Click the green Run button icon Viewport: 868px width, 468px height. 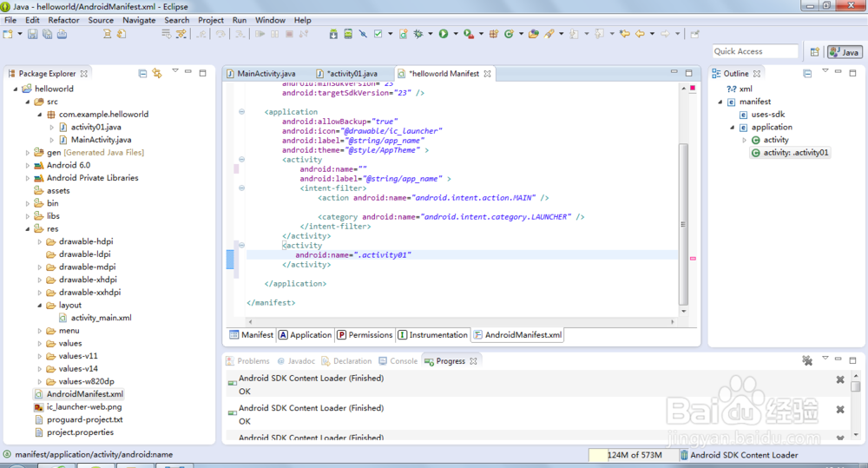tap(444, 35)
